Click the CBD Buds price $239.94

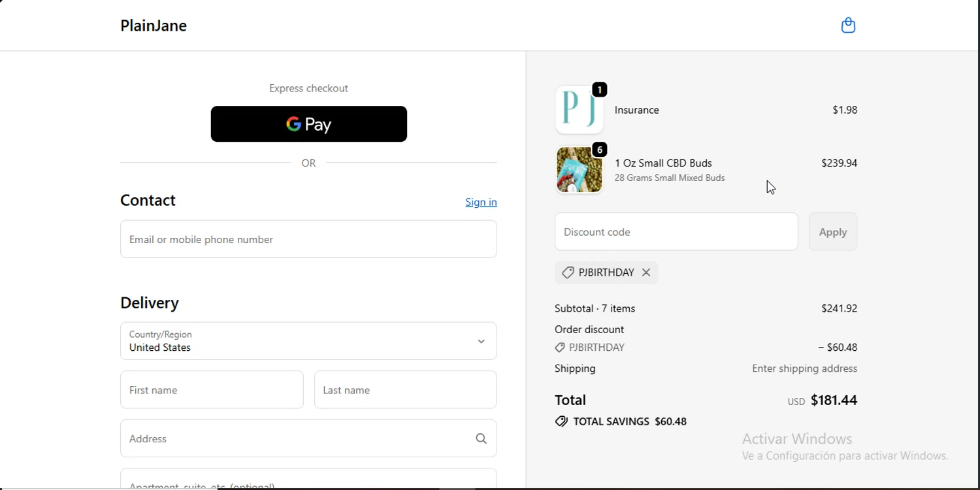(839, 163)
